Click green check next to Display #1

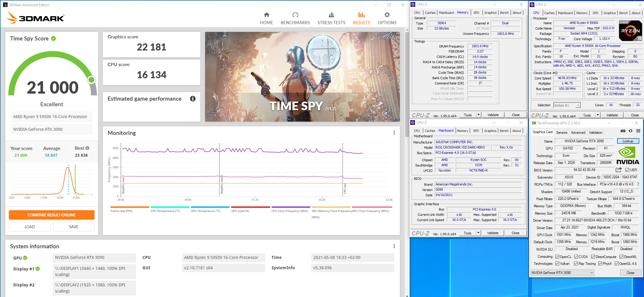[x=38, y=269]
